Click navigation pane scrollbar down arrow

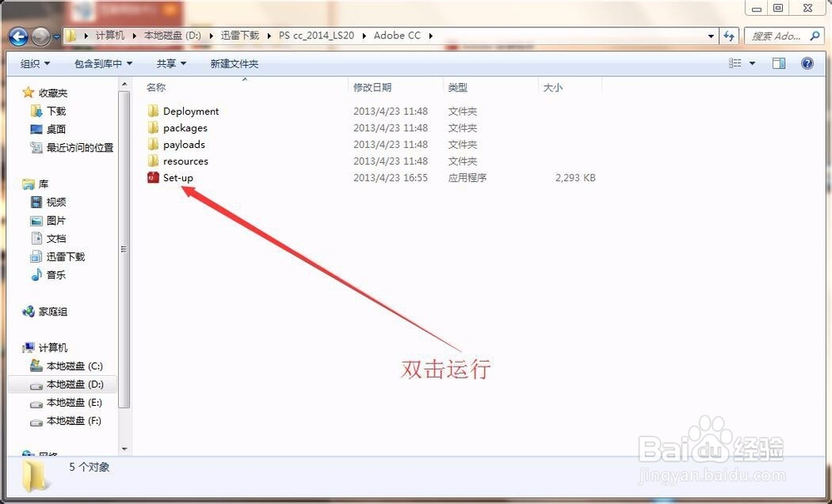click(x=124, y=449)
